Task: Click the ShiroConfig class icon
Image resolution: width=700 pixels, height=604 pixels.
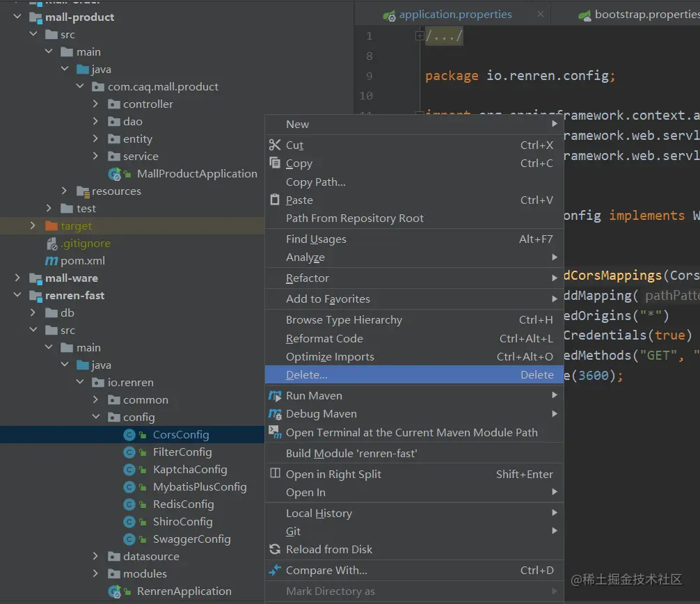Action: pos(129,522)
